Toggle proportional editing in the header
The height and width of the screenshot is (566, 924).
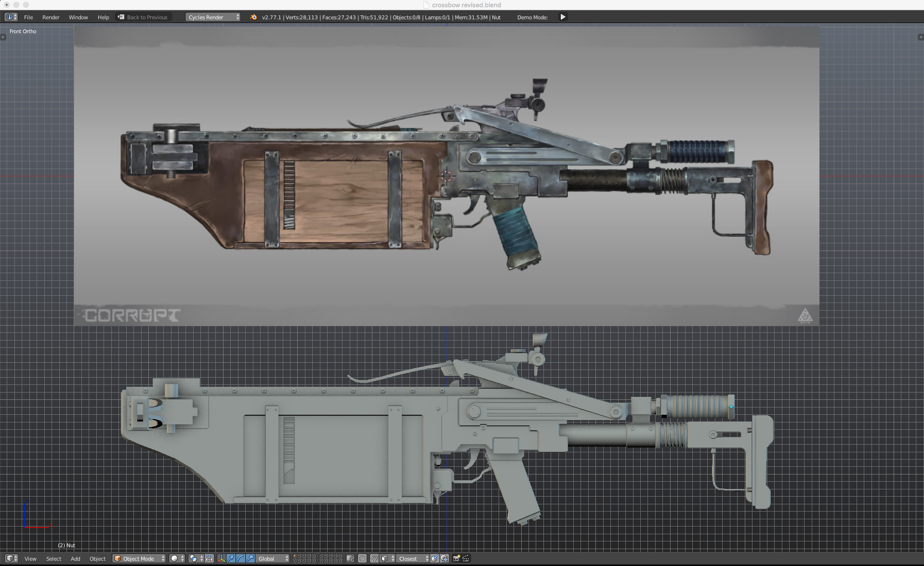[x=362, y=558]
